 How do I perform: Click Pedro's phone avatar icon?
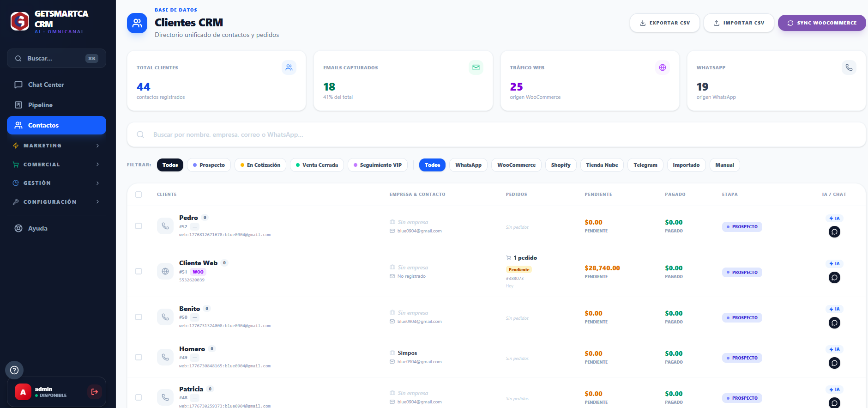(165, 226)
